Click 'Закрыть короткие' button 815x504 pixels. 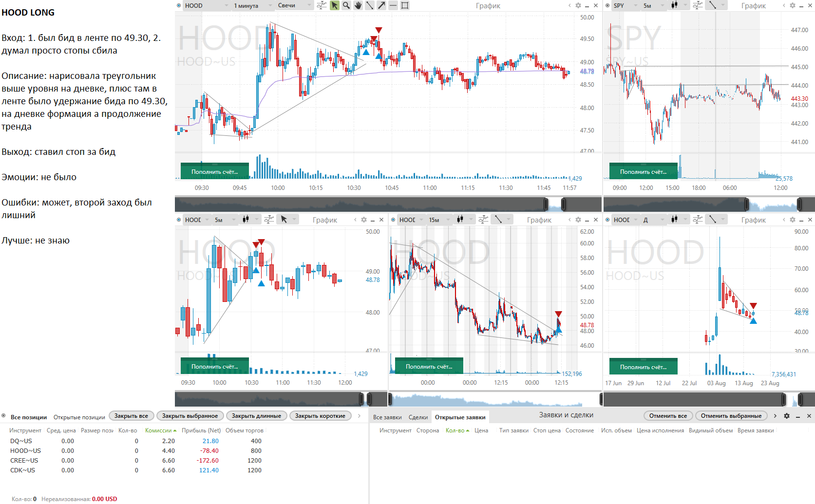click(x=320, y=416)
